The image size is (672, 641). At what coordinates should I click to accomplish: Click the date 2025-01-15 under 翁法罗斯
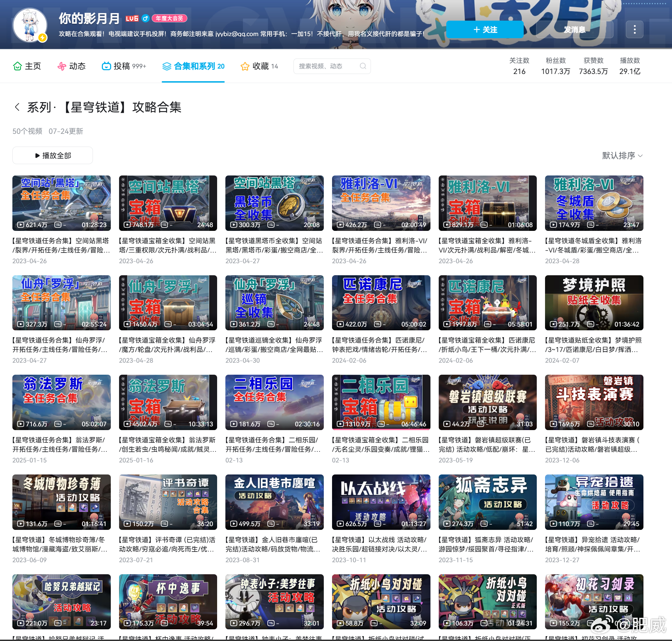pos(30,460)
